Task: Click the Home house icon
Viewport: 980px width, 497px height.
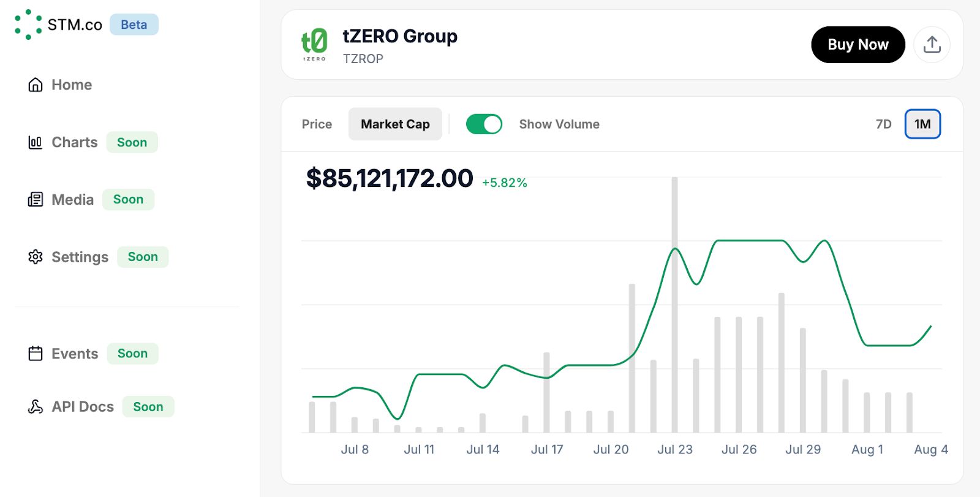Action: [x=36, y=85]
